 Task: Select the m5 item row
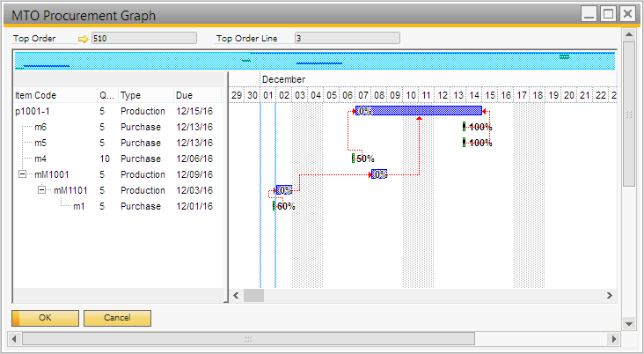tap(40, 143)
